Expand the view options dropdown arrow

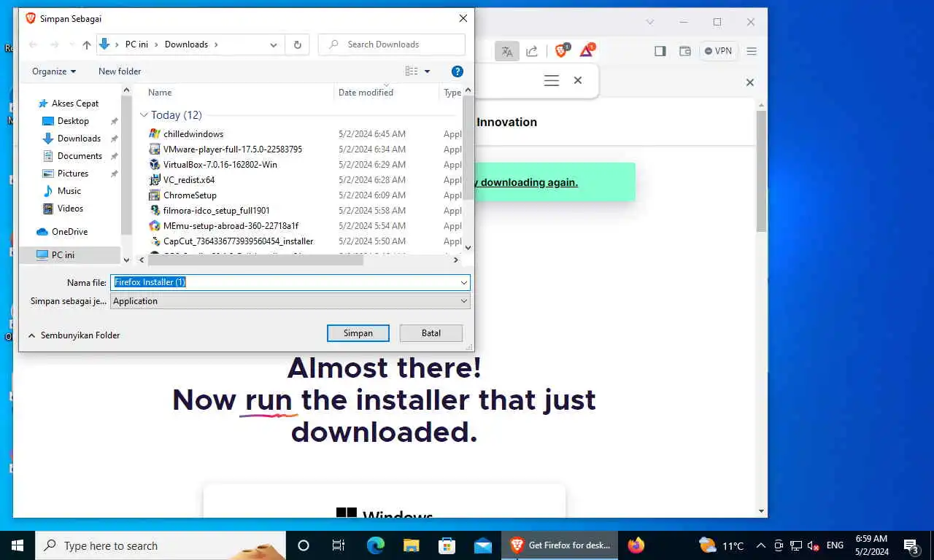[x=428, y=71]
